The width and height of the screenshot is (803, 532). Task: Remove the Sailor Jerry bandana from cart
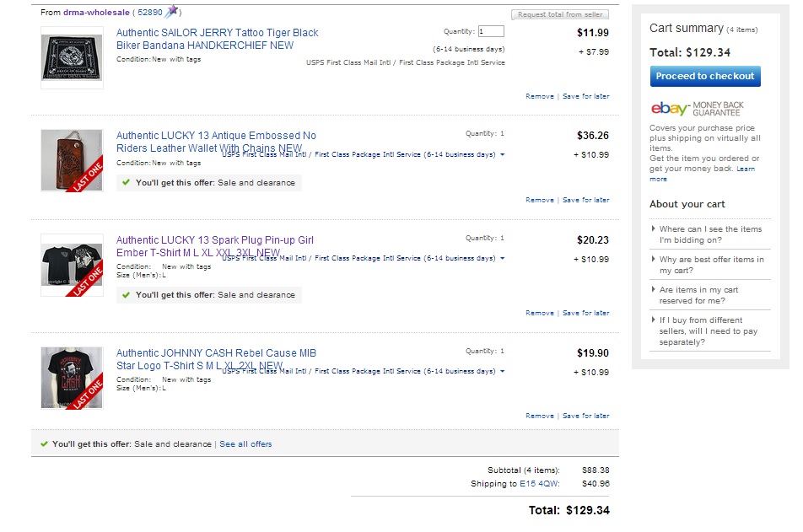pos(540,96)
